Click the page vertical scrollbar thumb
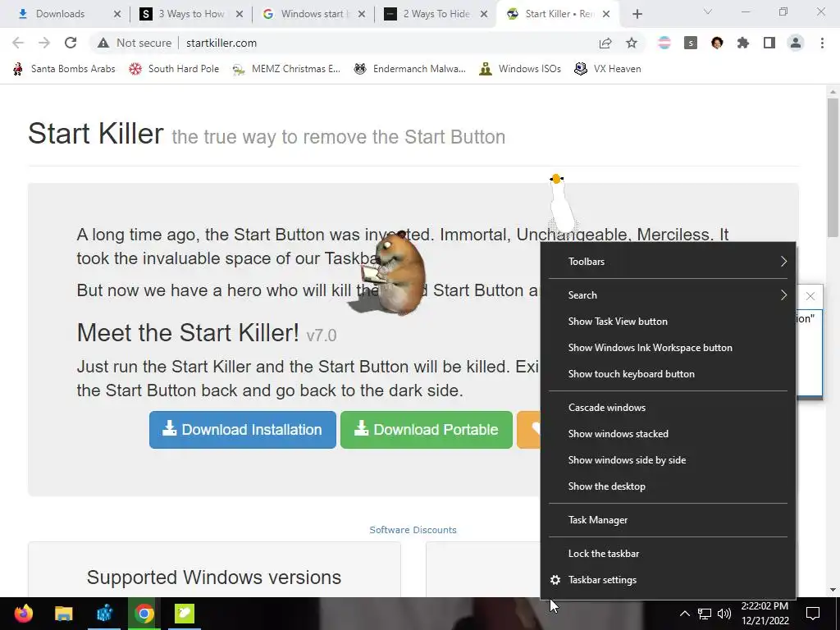This screenshot has width=840, height=630. (x=833, y=167)
